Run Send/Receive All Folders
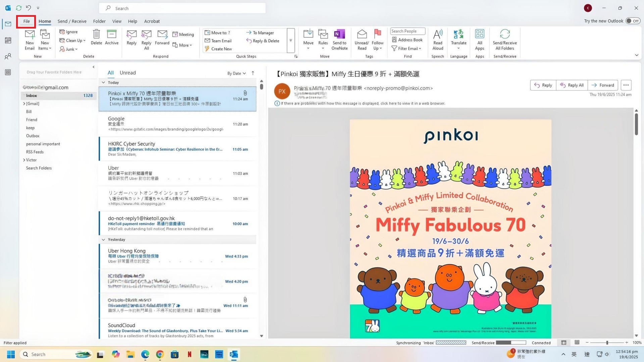Screen dimensions: 644x362 [505, 40]
